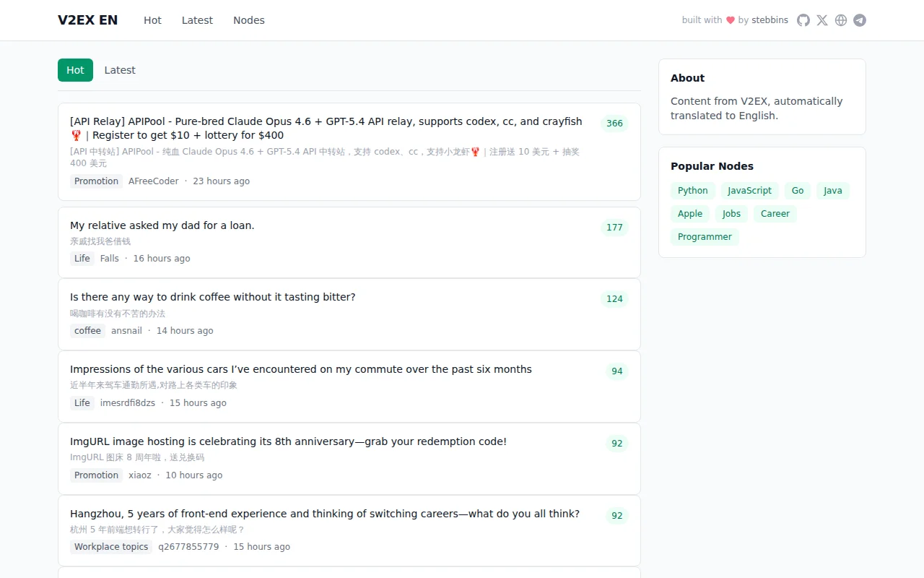This screenshot has height=578, width=924.
Task: Open the coffee without bitter taste post
Action: coord(213,297)
